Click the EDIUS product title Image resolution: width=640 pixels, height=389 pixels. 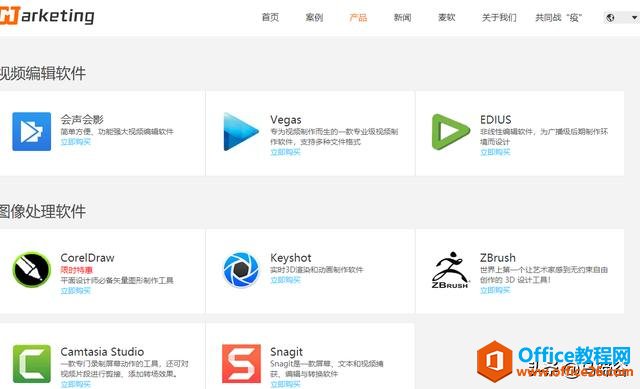(496, 120)
